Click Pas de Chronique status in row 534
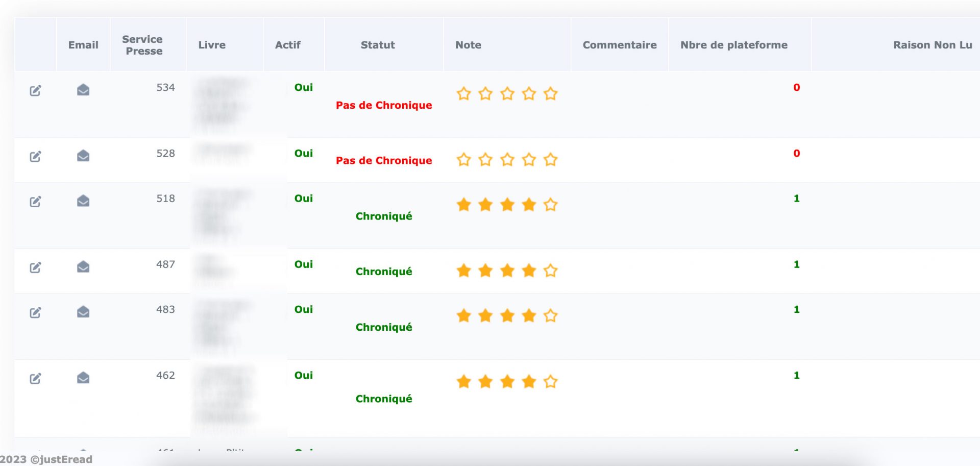Image resolution: width=980 pixels, height=466 pixels. point(384,105)
